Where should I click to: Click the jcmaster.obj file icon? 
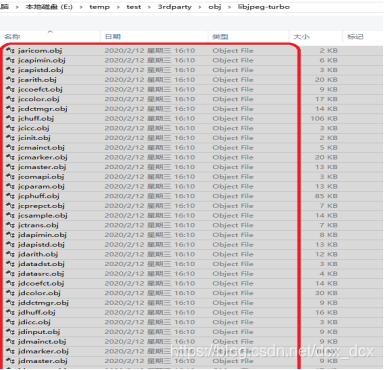click(10, 167)
